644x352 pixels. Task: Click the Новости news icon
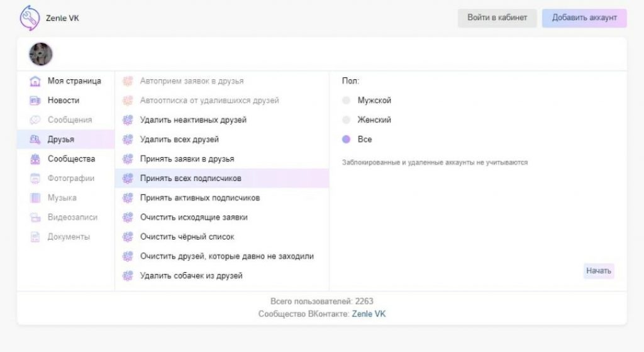point(35,101)
